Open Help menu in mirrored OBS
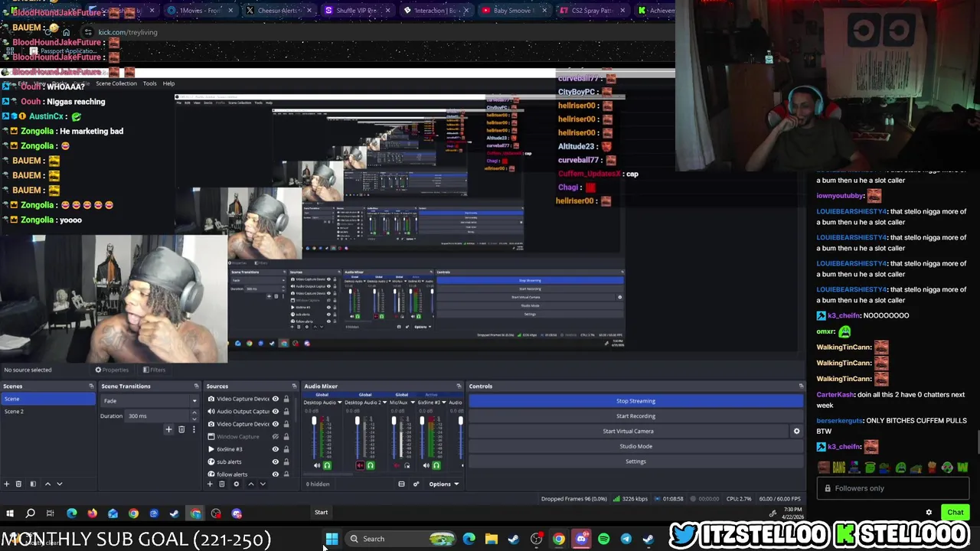Viewport: 980px width, 551px height. coord(168,83)
